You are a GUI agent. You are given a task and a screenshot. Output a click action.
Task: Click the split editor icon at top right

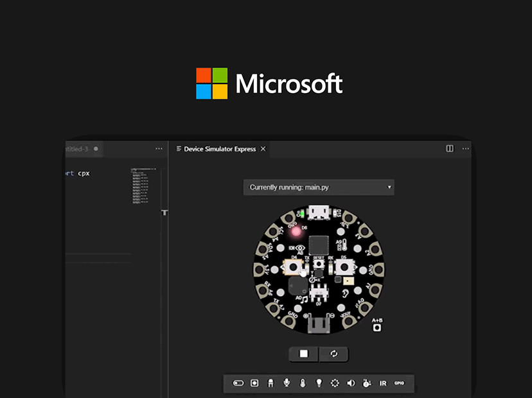[450, 148]
